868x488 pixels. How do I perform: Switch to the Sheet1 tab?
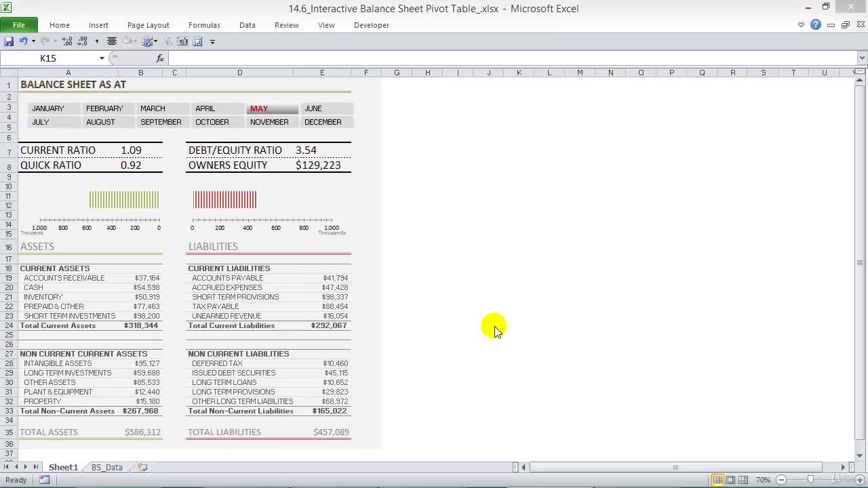[63, 467]
